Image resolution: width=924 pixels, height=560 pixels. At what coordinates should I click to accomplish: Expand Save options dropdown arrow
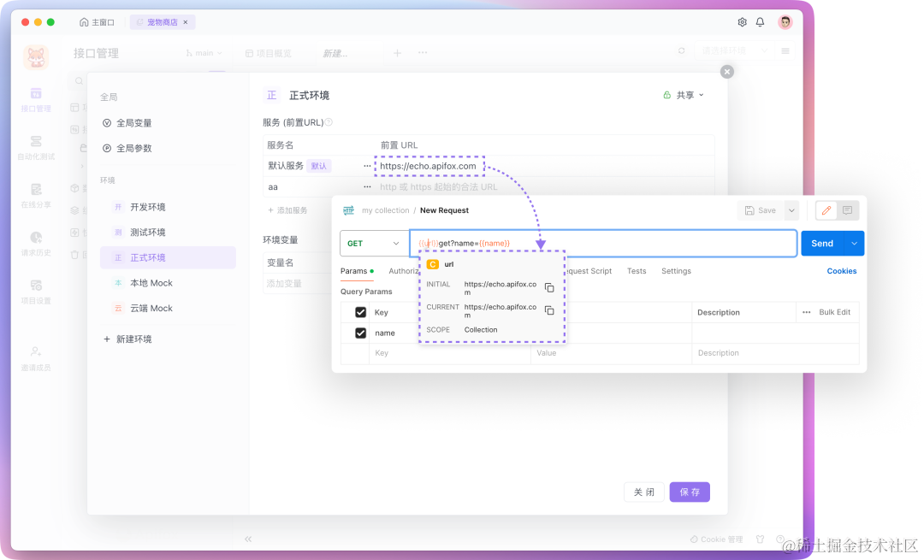(791, 210)
